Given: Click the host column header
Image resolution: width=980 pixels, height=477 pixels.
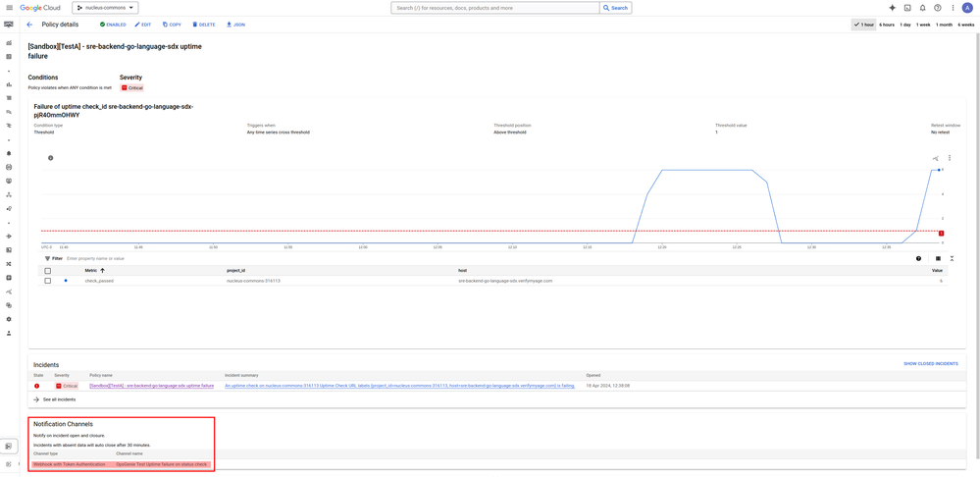Looking at the screenshot, I should point(462,271).
